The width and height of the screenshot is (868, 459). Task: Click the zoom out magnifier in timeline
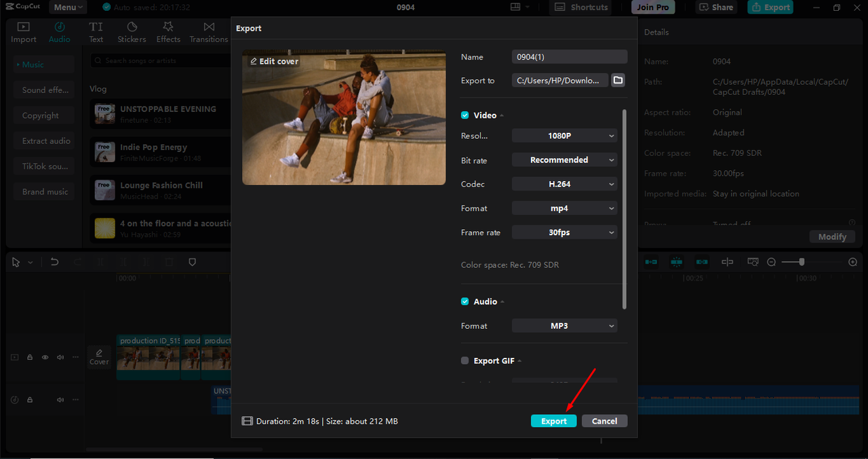[772, 262]
